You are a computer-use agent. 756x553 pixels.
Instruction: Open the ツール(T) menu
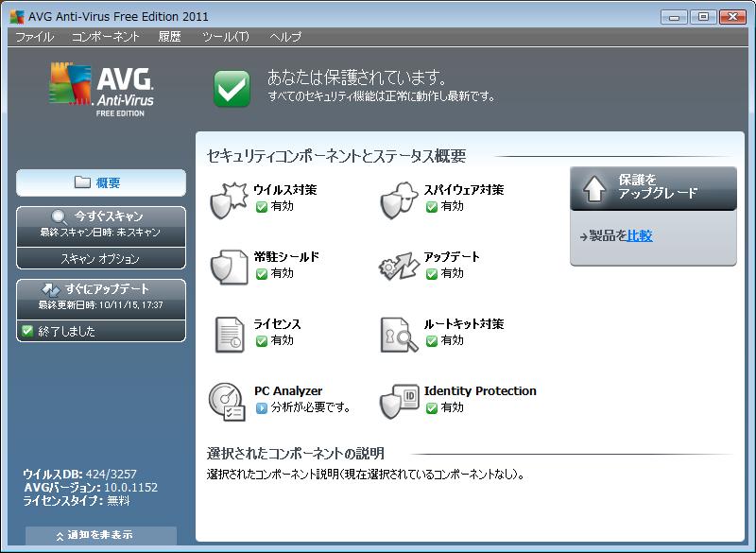(x=225, y=37)
